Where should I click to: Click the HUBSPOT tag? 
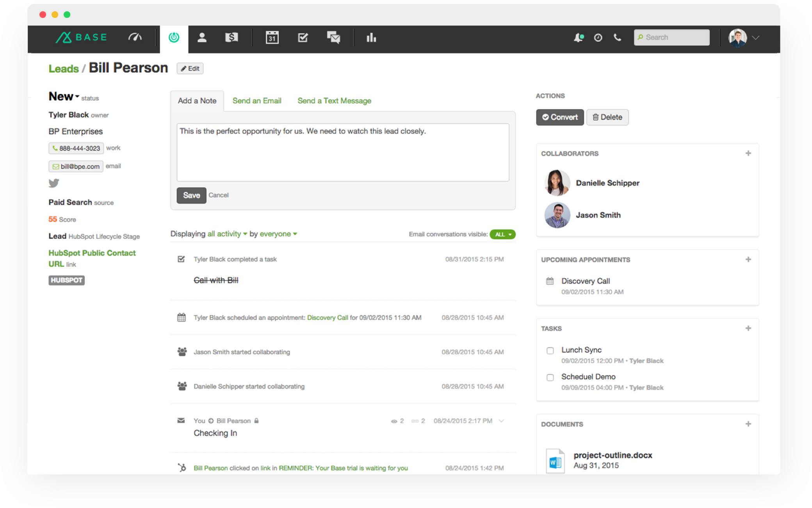(67, 280)
